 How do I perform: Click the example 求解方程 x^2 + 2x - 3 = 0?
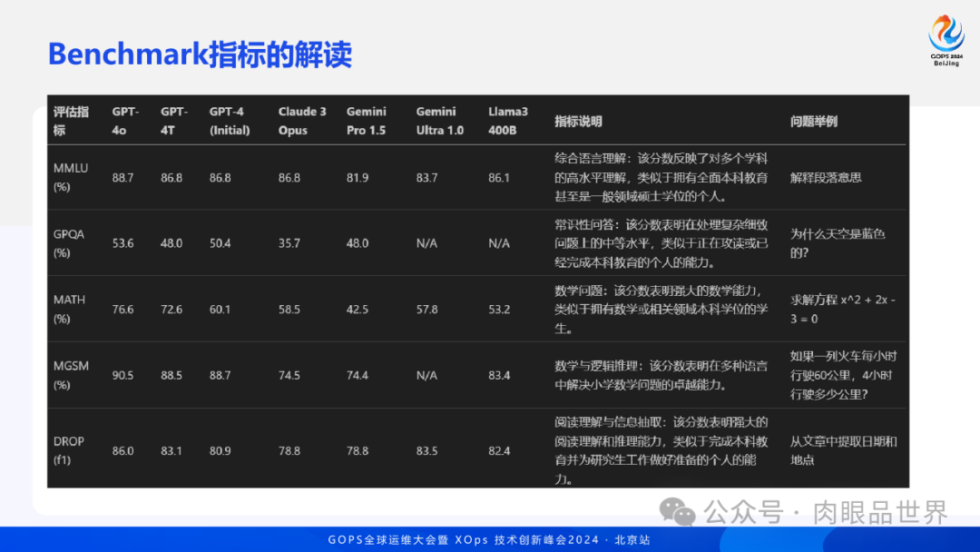pyautogui.click(x=842, y=309)
